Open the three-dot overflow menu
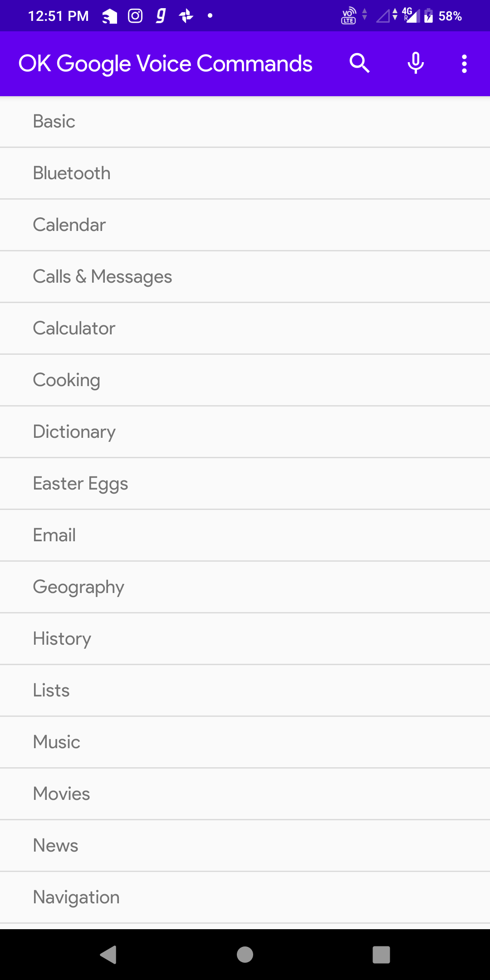 pos(464,64)
